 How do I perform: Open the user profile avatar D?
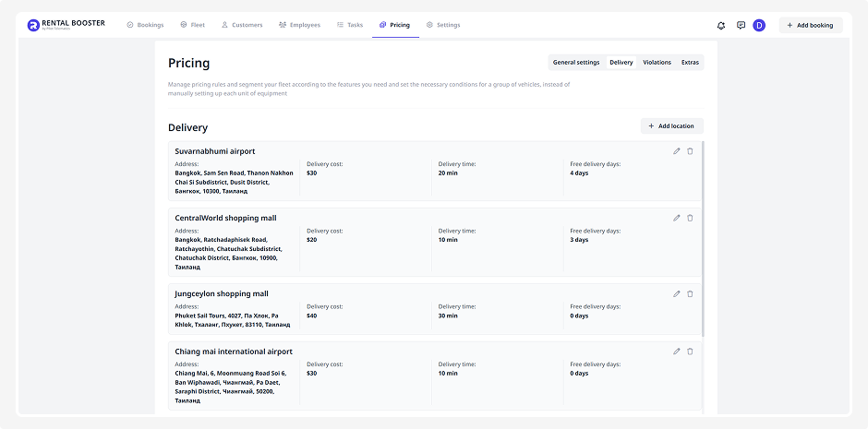[759, 26]
